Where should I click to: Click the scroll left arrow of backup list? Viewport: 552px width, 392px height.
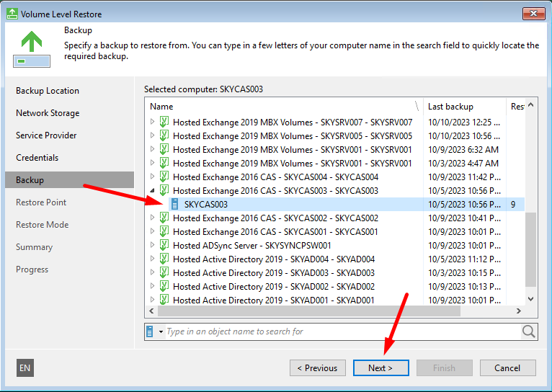(x=151, y=311)
